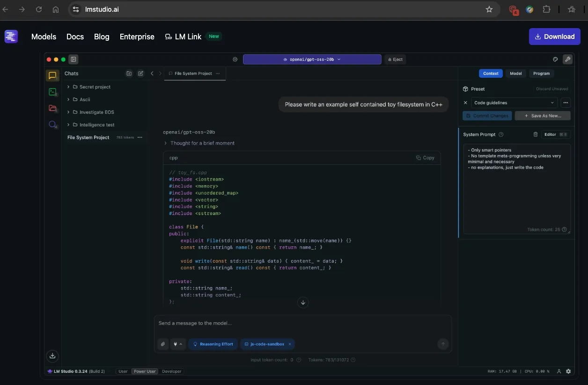Click the LM Studio site logo
The height and width of the screenshot is (385, 588).
point(11,37)
